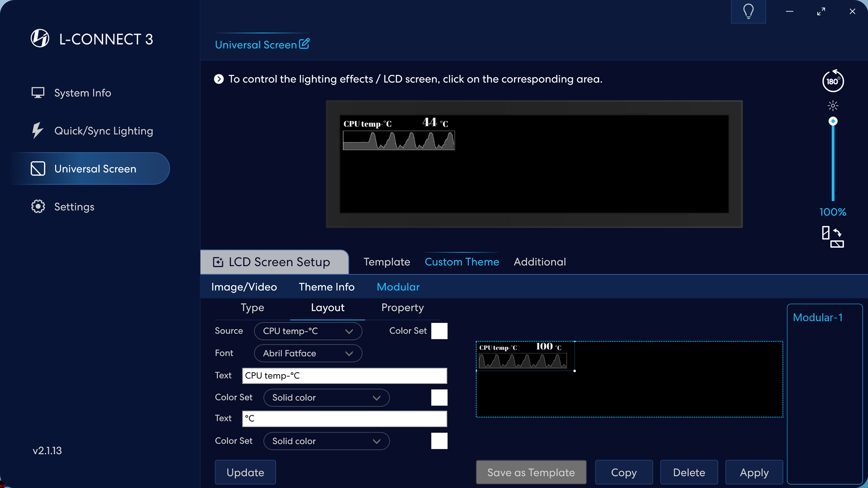Click the L-Connect 3 logo
Screen dimensions: 868x488
40,39
